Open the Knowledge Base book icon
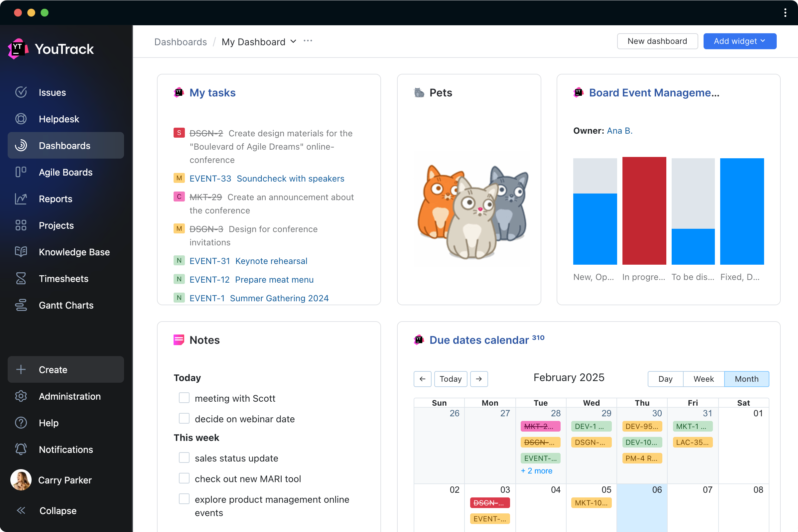 (x=21, y=252)
